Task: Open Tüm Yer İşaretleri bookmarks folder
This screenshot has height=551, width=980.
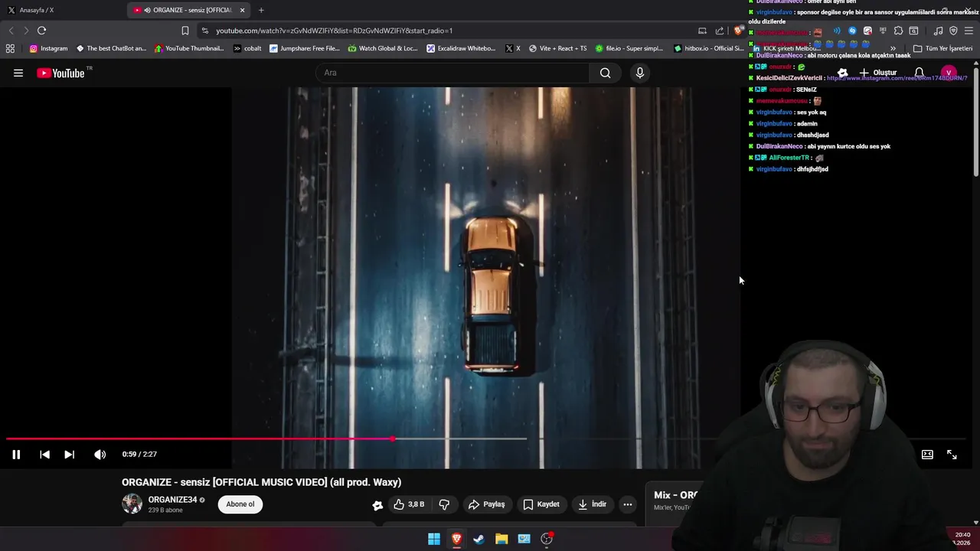Action: coord(942,48)
